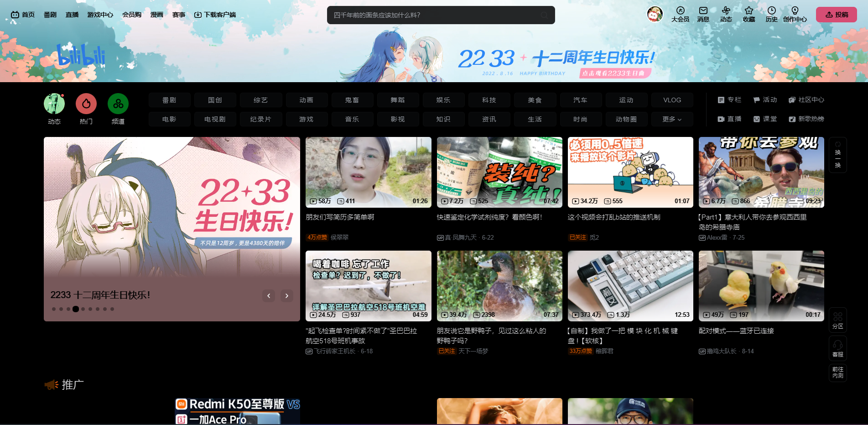Select the last carousel indicator dot
The image size is (868, 425).
[112, 309]
